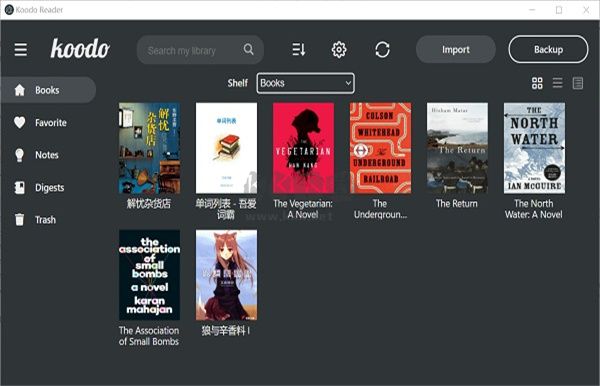Focus the Search my library field
600x386 pixels.
point(200,50)
